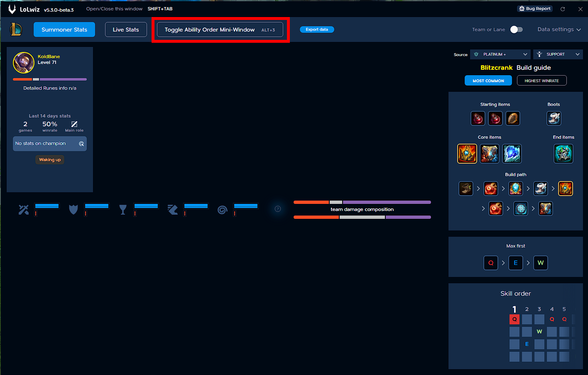Image resolution: width=588 pixels, height=375 pixels.
Task: Click the blue gem amulet in Build path
Action: point(516,189)
